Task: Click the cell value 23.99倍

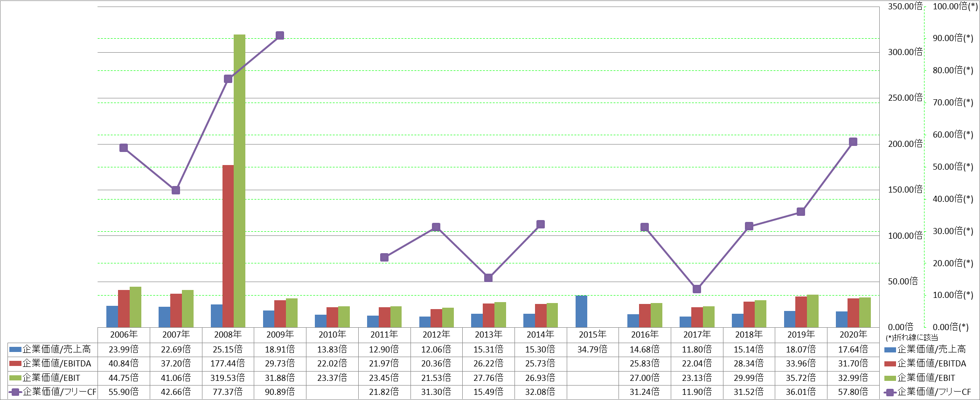Action: pos(124,350)
